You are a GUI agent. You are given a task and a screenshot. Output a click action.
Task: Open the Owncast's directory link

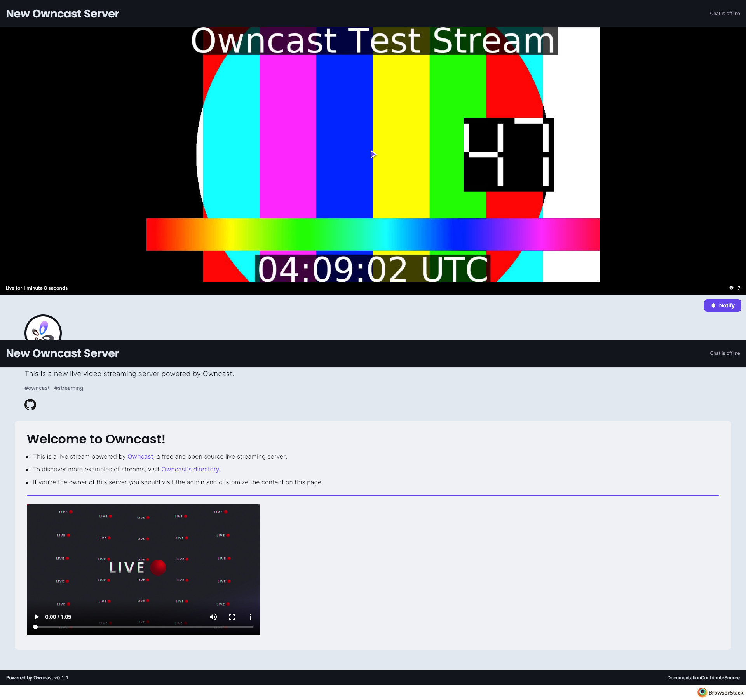tap(190, 469)
